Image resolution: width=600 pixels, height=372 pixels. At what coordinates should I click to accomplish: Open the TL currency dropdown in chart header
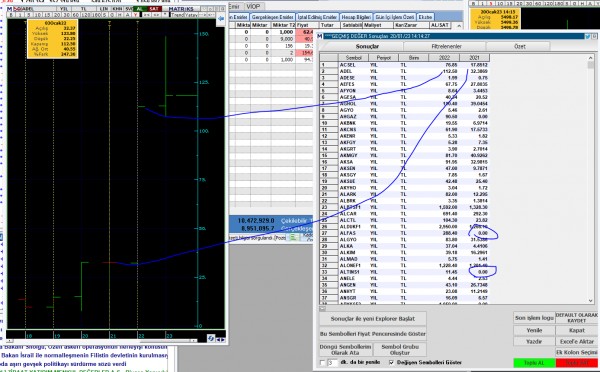click(84, 9)
